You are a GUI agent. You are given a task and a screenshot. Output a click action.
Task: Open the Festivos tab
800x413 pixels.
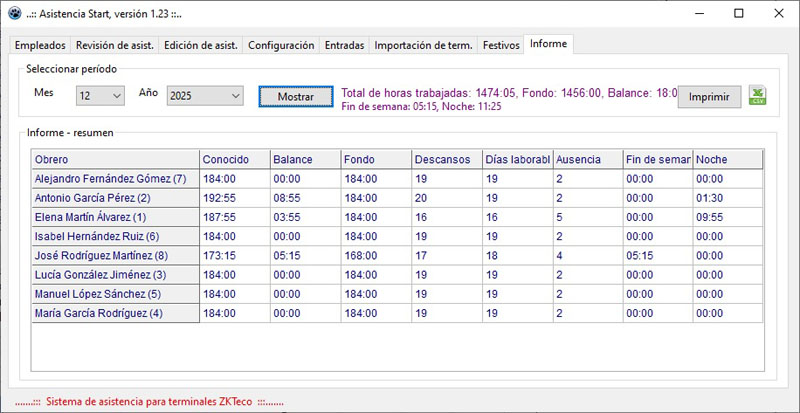click(500, 46)
